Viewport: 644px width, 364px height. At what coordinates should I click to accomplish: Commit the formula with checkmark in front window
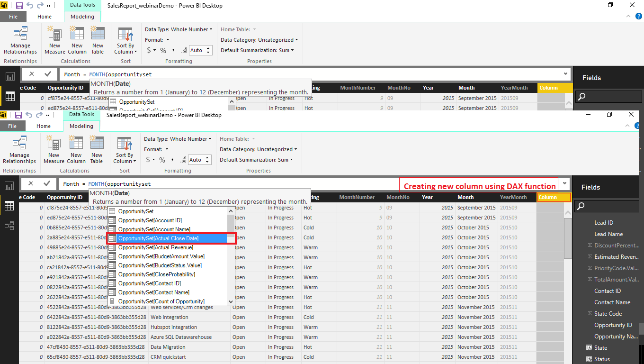46,183
